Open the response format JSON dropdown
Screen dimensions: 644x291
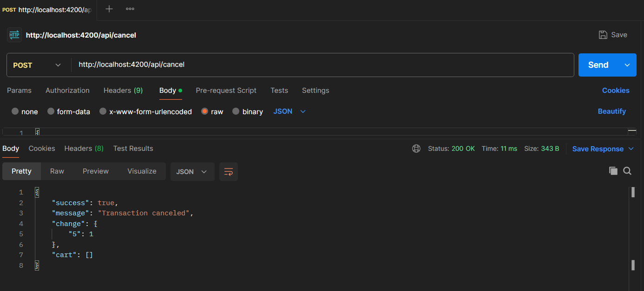[x=192, y=172]
